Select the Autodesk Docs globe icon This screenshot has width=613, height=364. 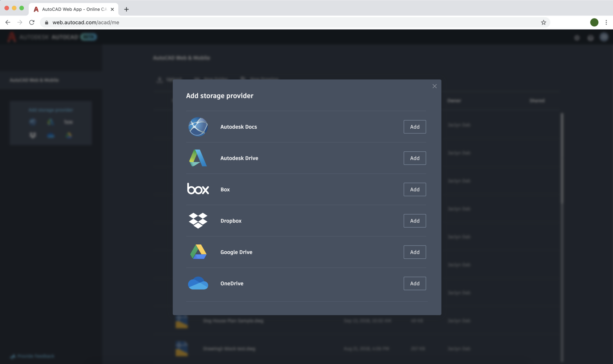coord(198,127)
